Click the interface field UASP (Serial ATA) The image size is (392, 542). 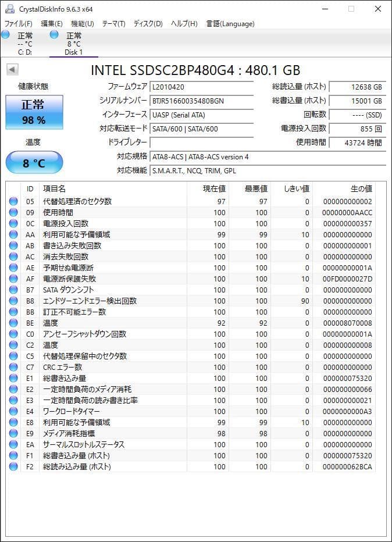coord(201,115)
